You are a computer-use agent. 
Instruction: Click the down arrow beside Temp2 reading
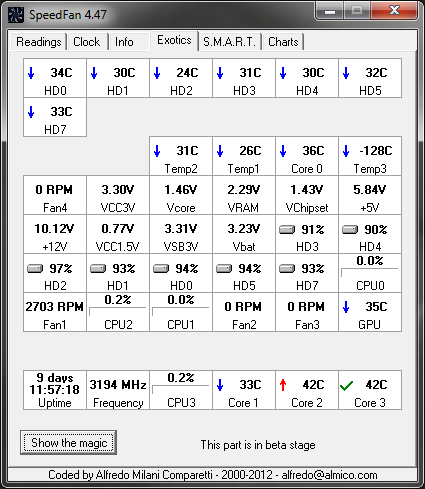click(157, 151)
